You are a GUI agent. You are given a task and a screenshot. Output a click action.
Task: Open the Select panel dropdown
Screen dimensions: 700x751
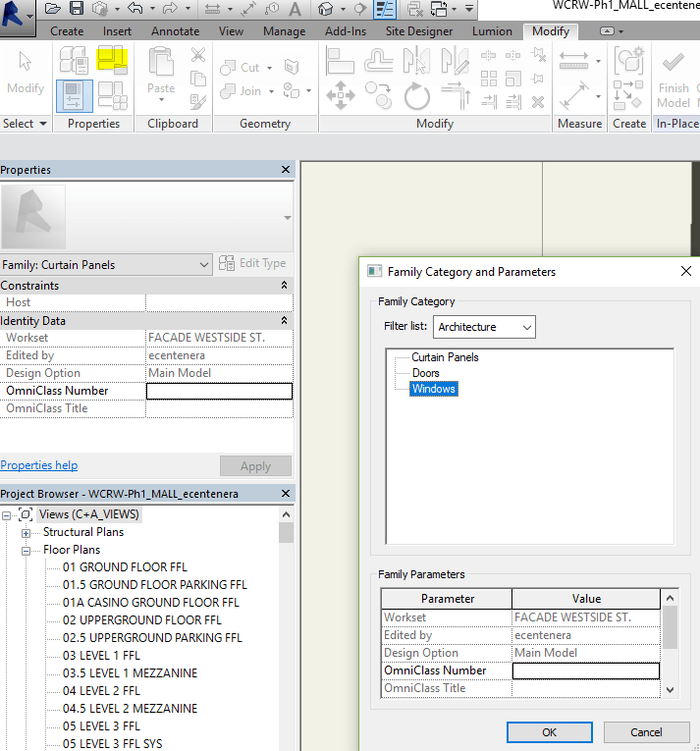[25, 124]
